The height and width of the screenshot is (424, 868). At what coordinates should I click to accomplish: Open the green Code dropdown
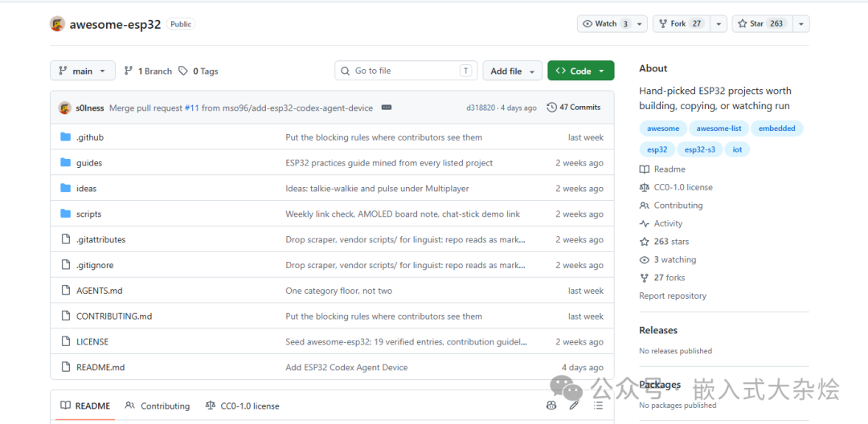[x=581, y=71]
